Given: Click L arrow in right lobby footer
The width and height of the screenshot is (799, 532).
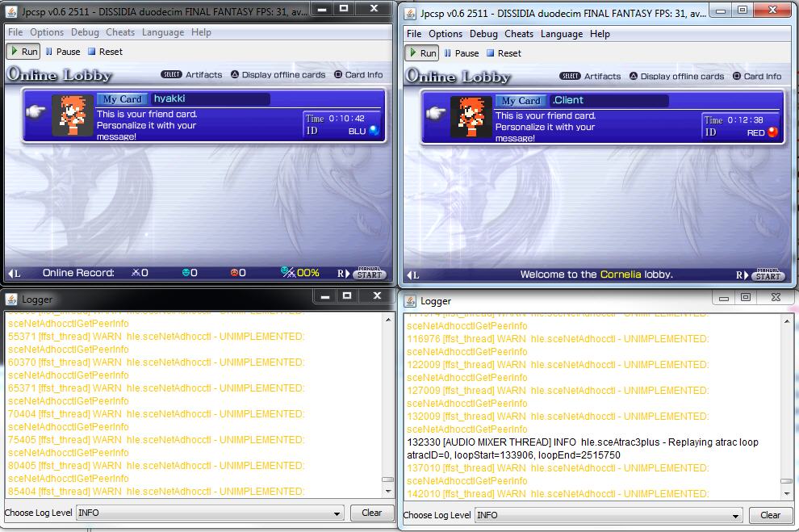Looking at the screenshot, I should pos(412,275).
